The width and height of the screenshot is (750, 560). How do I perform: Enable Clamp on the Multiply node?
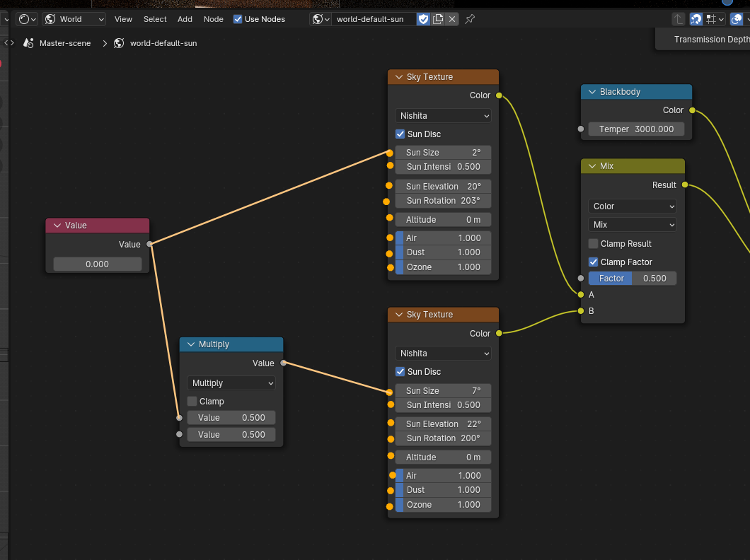pos(192,402)
